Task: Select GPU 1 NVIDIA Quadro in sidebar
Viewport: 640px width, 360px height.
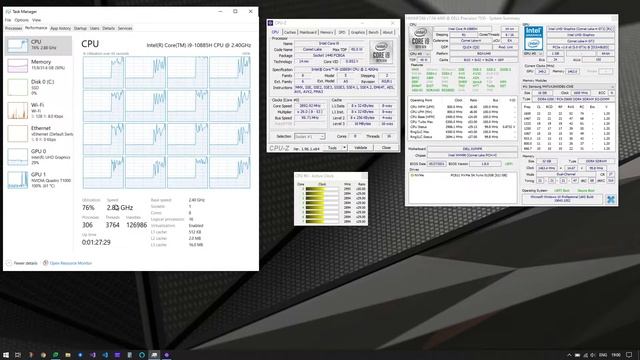Action: coord(38,180)
